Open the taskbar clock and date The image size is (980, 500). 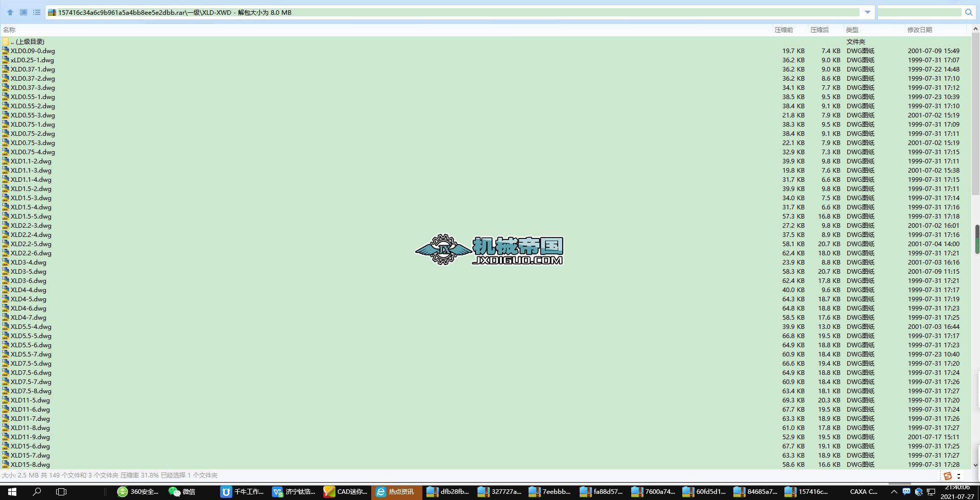[957, 492]
